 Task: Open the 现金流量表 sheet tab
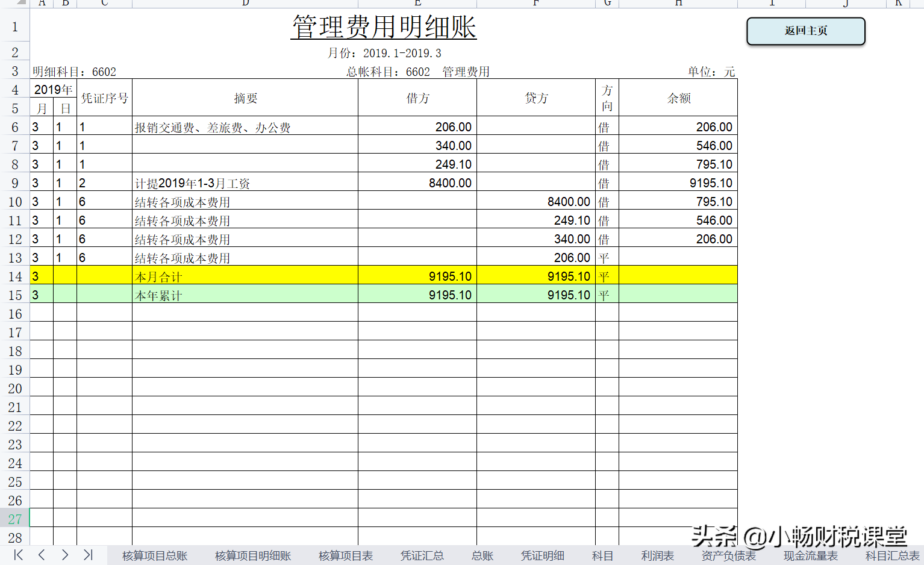click(810, 556)
